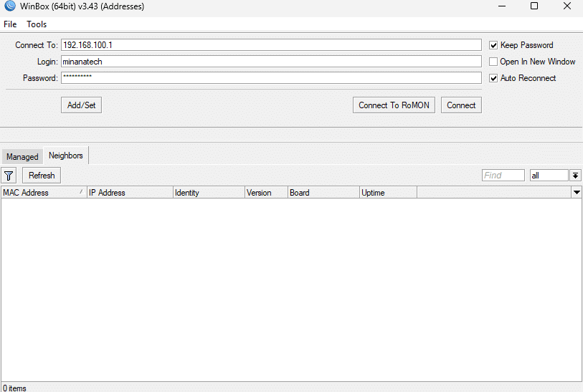Focus the Login input field

point(270,62)
